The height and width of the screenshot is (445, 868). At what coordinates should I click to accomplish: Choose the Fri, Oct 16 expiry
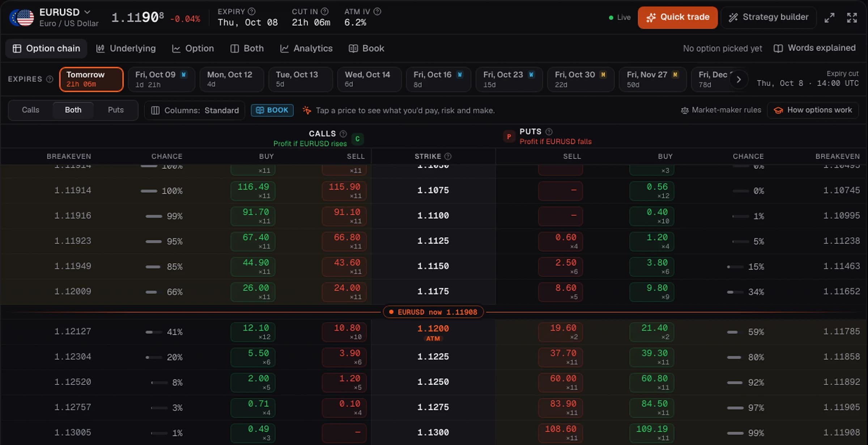coord(438,79)
